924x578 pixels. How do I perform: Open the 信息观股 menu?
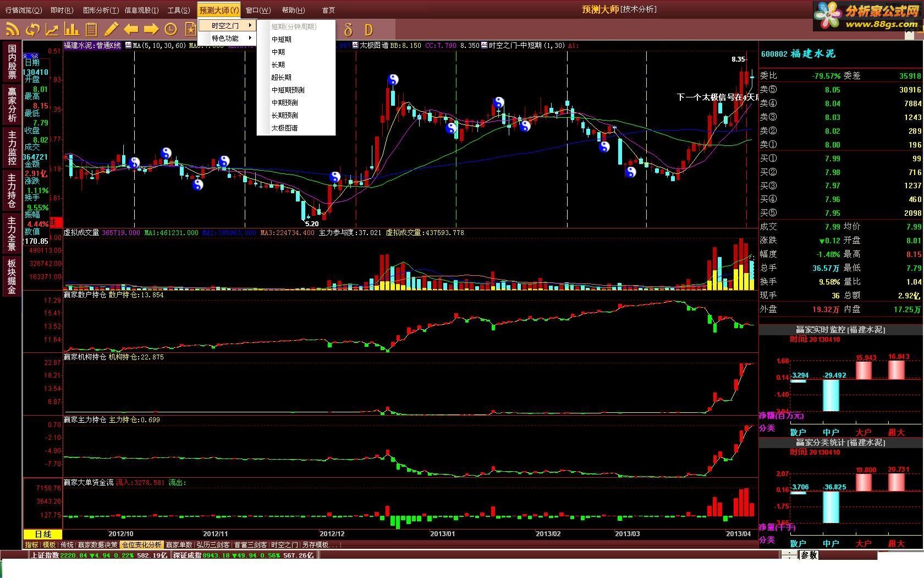141,10
